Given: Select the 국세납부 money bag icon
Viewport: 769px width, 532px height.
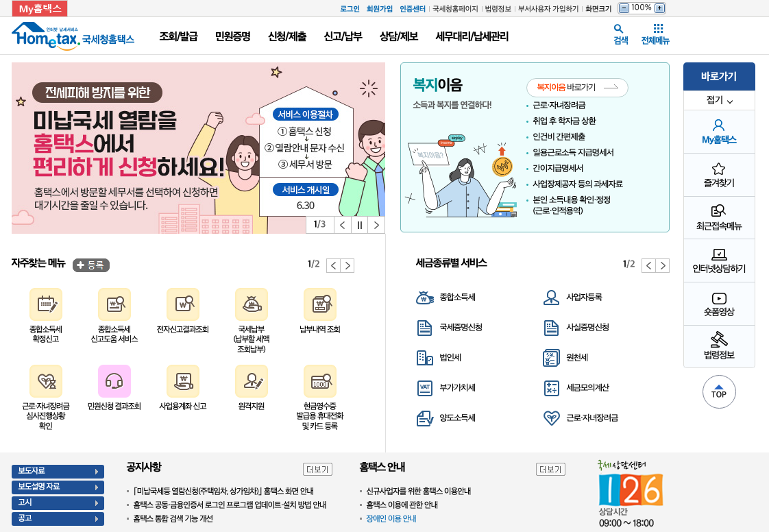Looking at the screenshot, I should click(x=252, y=304).
